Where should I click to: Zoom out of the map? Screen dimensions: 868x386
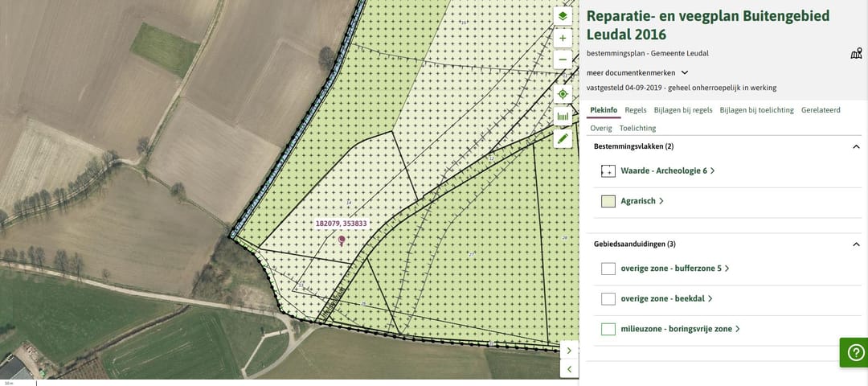[x=563, y=60]
